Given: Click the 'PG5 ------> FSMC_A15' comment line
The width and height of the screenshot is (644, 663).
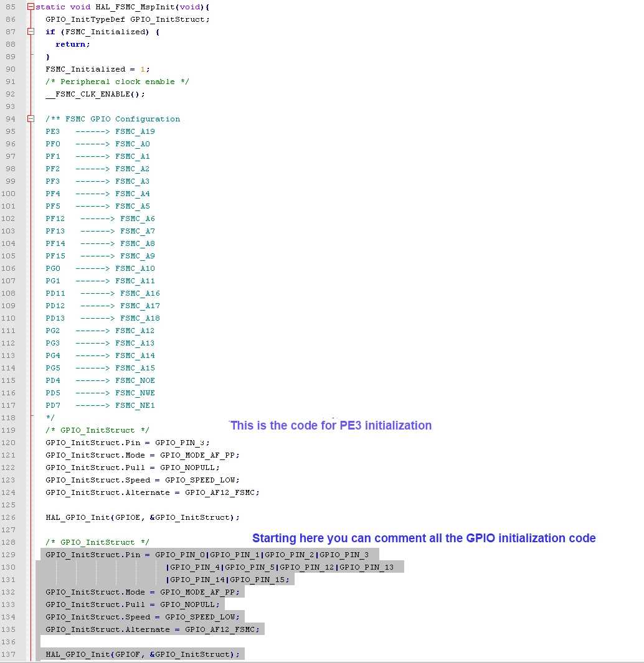Looking at the screenshot, I should 100,369.
